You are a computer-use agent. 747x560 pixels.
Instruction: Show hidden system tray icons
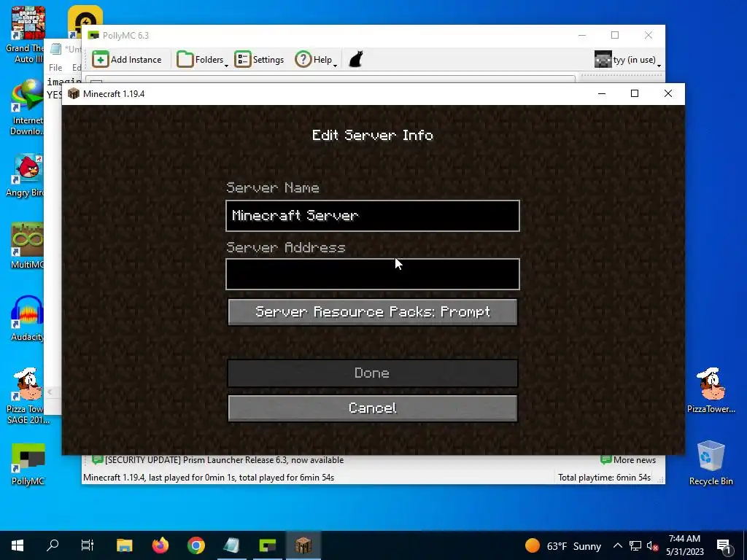(617, 545)
